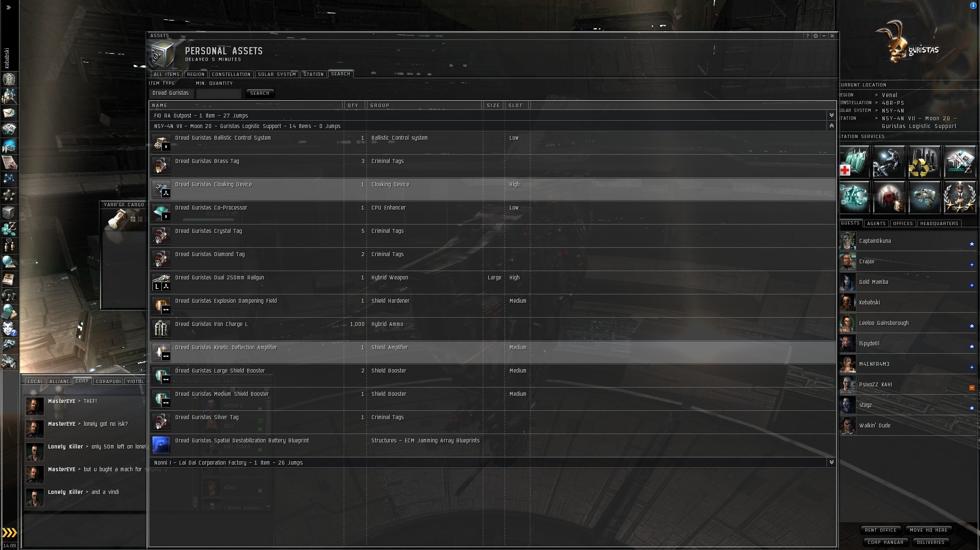This screenshot has height=550, width=980.
Task: Open the Offices tab in station panel
Action: pyautogui.click(x=902, y=223)
